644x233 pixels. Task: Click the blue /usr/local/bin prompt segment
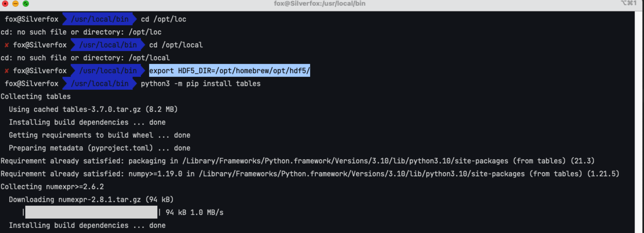pyautogui.click(x=100, y=19)
